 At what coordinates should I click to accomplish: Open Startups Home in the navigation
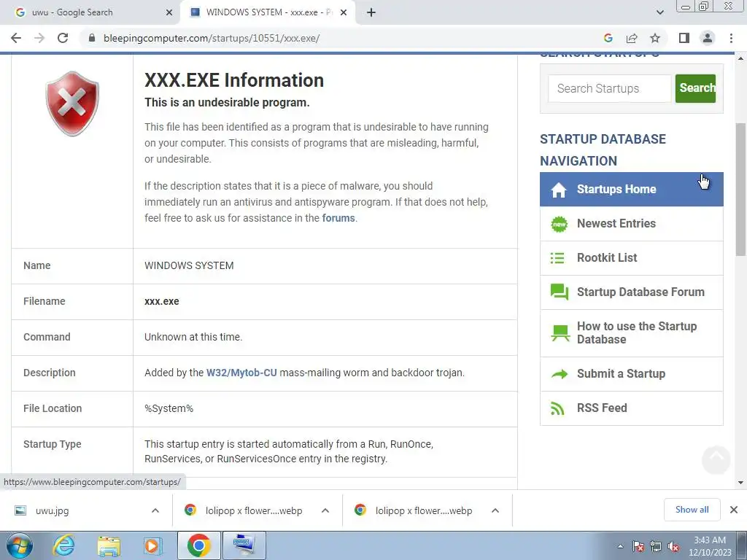click(631, 189)
